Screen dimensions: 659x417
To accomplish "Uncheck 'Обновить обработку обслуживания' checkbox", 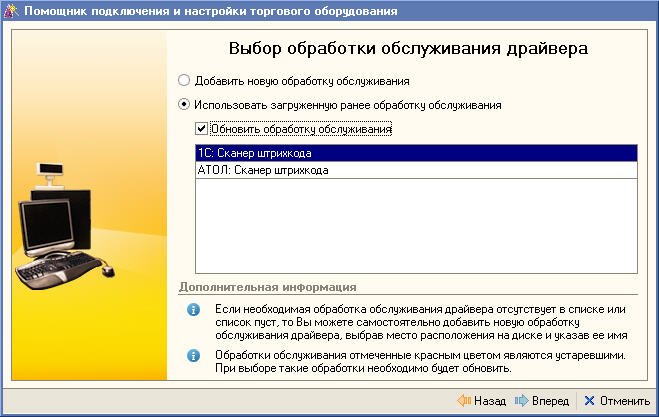I will (201, 129).
